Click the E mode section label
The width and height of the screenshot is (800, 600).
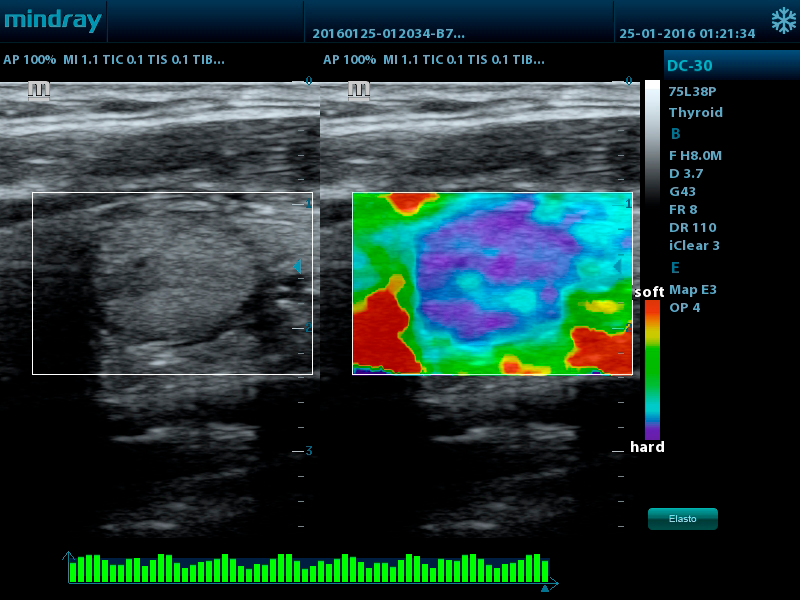click(676, 268)
